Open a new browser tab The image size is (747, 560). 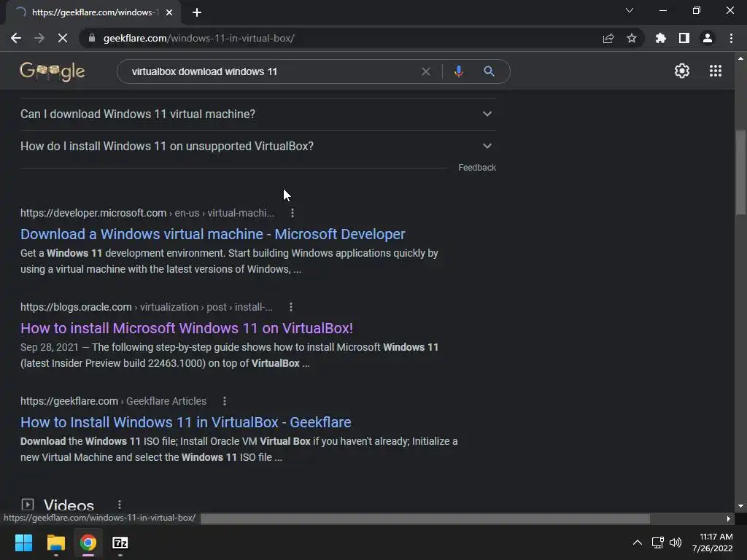click(x=197, y=12)
